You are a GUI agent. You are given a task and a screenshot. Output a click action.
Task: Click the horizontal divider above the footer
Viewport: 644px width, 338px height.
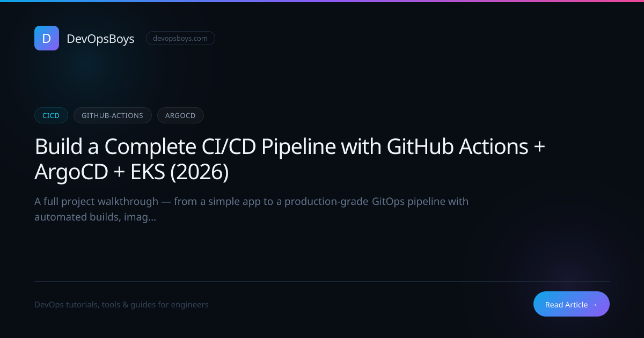pos(322,281)
